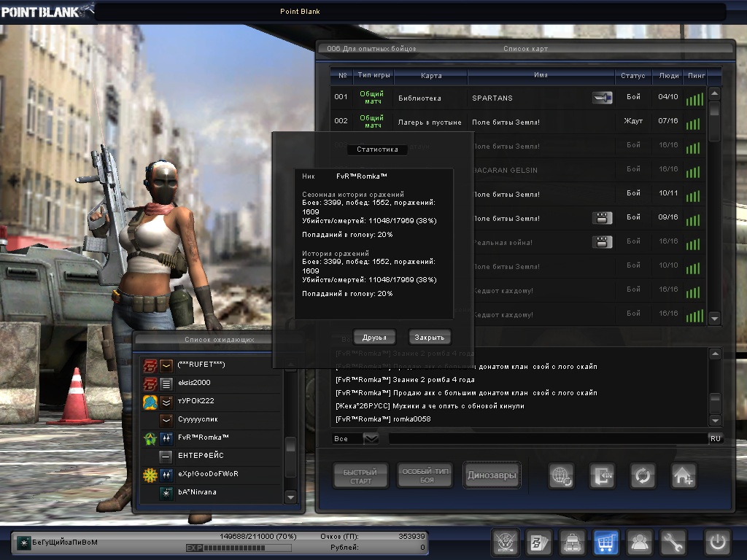Click yellow flower emblem beside eXp!GooDoFWoR
This screenshot has height=560, width=747.
pos(150,475)
